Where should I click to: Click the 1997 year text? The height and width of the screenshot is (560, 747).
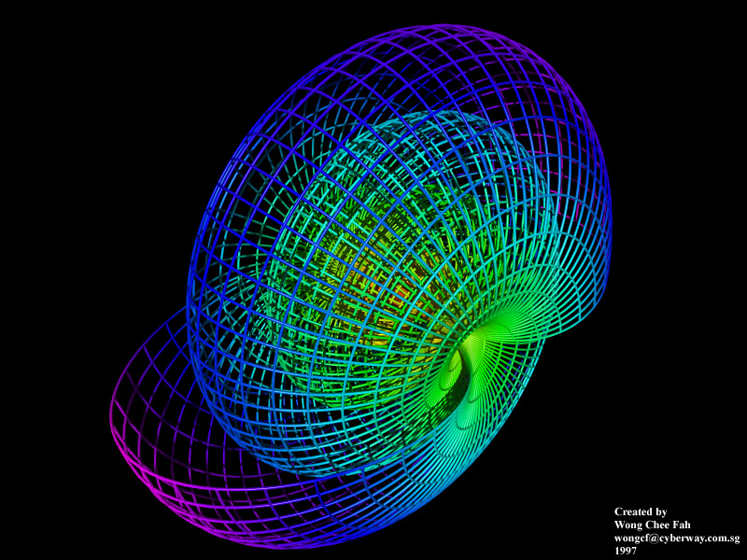coord(625,552)
